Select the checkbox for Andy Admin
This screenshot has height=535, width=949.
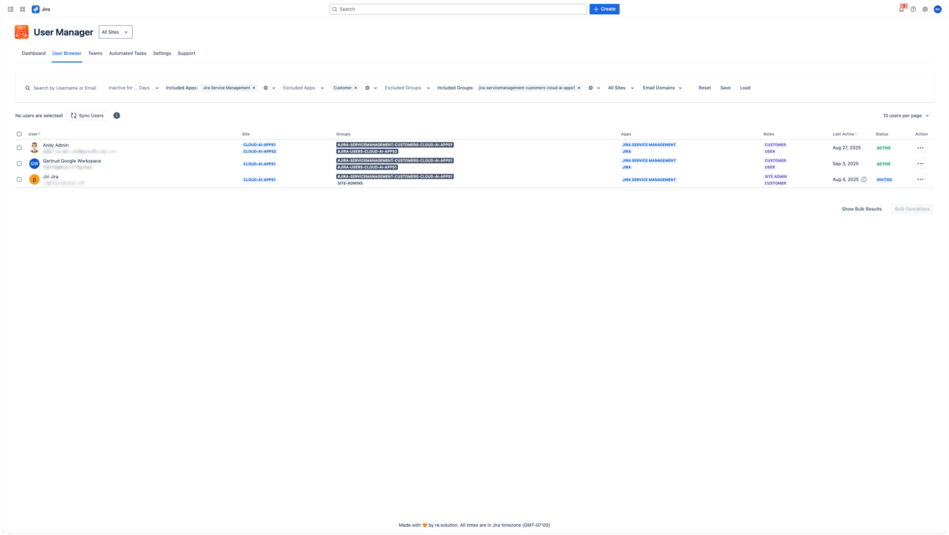pos(19,148)
